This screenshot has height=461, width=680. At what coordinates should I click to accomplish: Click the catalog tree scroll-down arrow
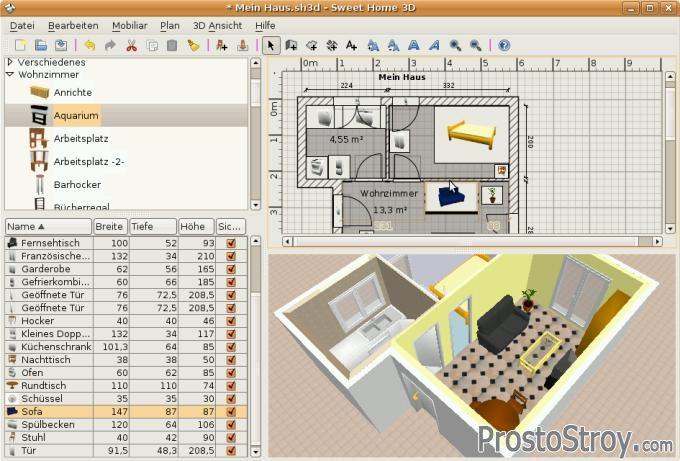pos(255,204)
